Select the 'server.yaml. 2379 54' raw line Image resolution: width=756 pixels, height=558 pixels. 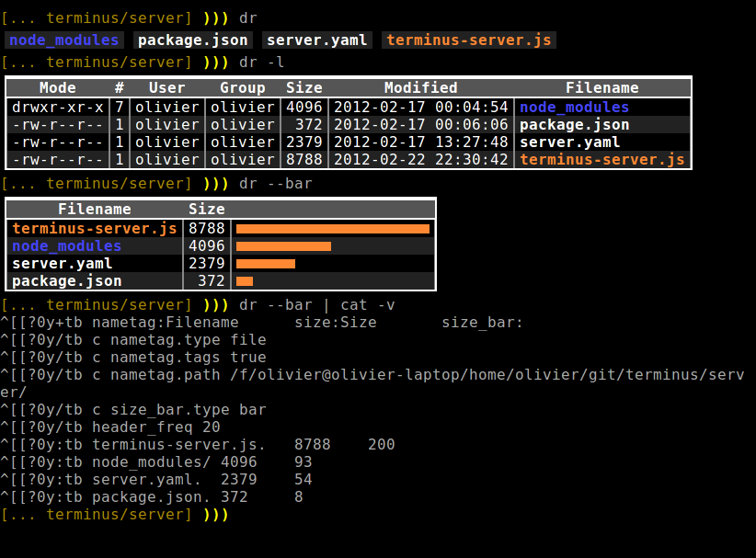point(156,480)
